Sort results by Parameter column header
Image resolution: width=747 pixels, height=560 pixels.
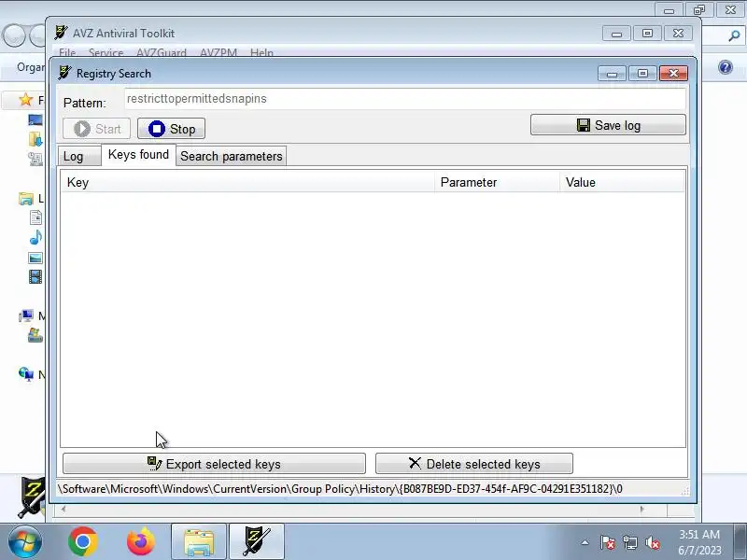(497, 182)
